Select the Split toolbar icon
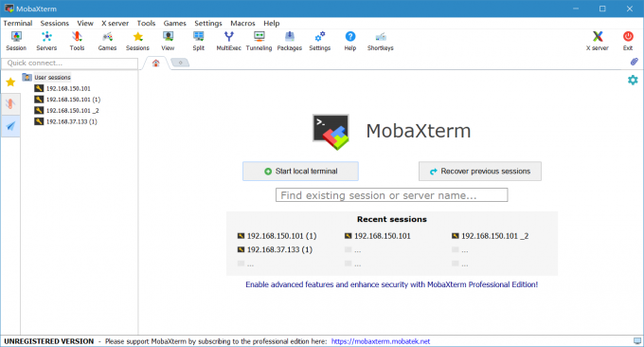The width and height of the screenshot is (644, 347). coord(198,41)
